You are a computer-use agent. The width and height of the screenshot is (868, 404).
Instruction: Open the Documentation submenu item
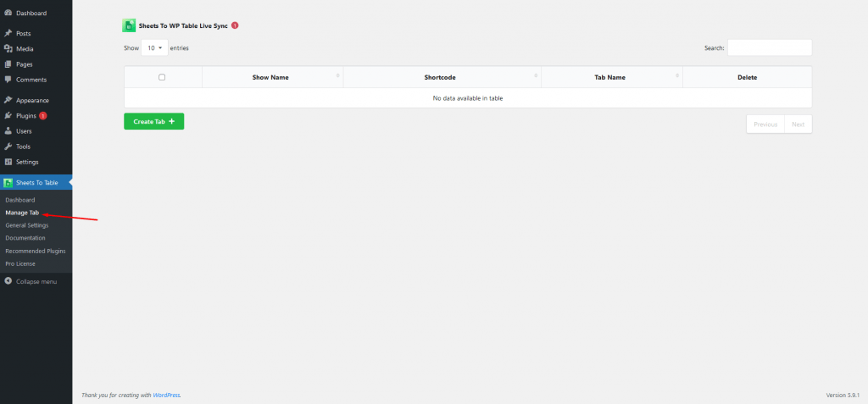(x=25, y=238)
